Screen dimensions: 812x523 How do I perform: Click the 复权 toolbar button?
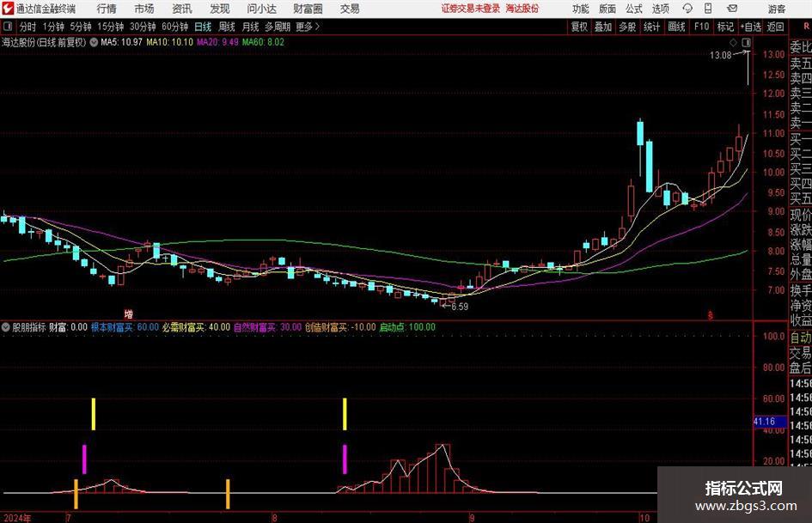coord(578,27)
